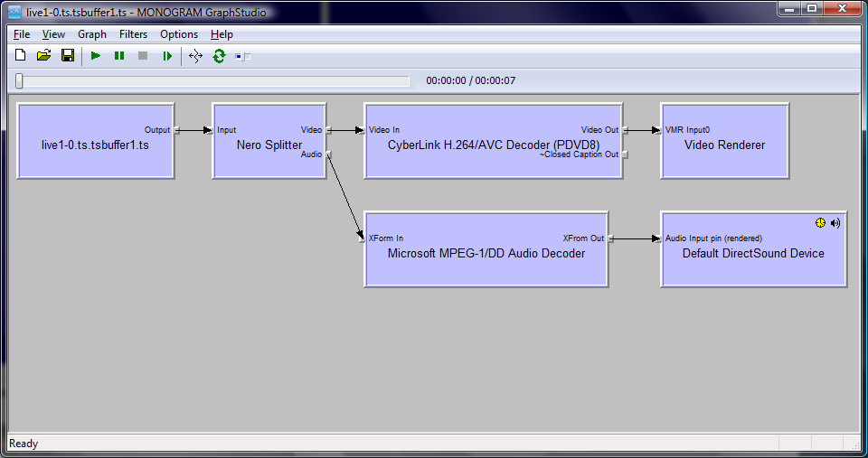This screenshot has width=868, height=458.
Task: Open the File menu
Action: 22,34
